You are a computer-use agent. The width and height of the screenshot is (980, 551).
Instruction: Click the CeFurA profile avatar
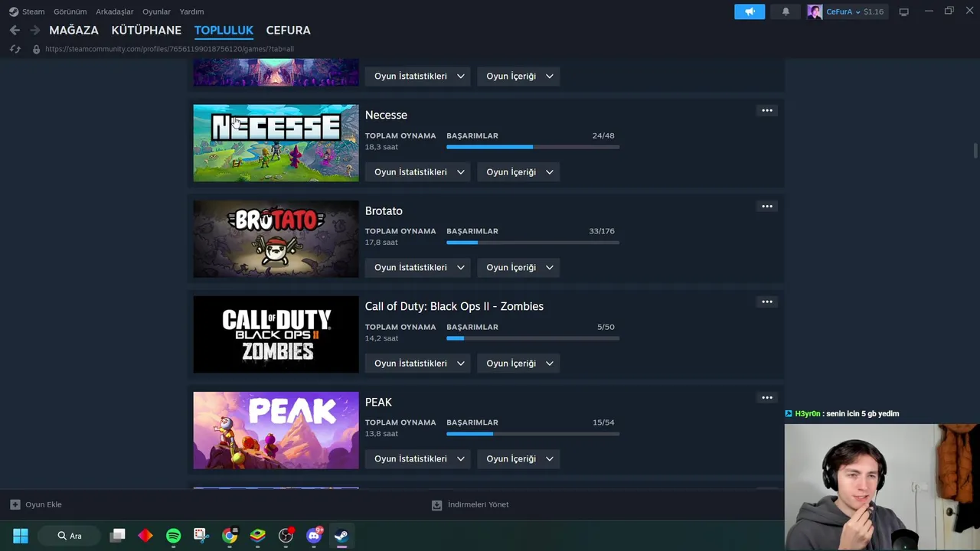click(x=815, y=11)
